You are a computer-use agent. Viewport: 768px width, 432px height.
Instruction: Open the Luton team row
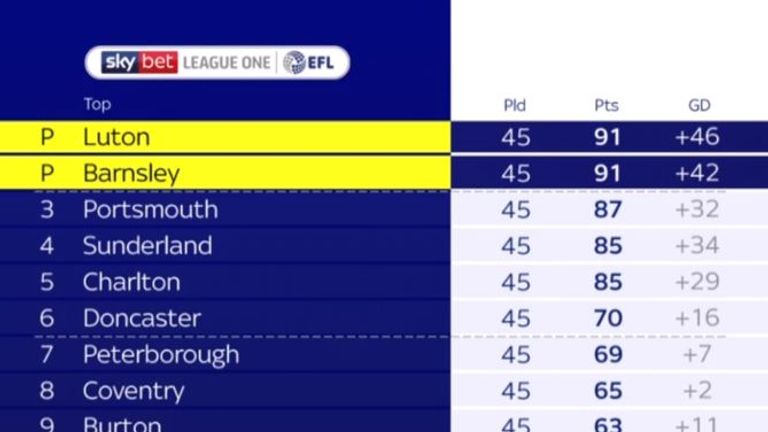(x=384, y=137)
